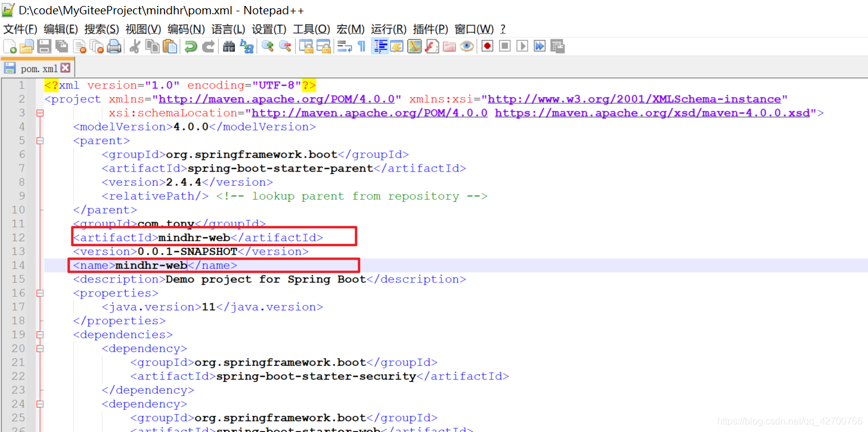Click the Redo toolbar arrow
The height and width of the screenshot is (432, 868).
208,46
